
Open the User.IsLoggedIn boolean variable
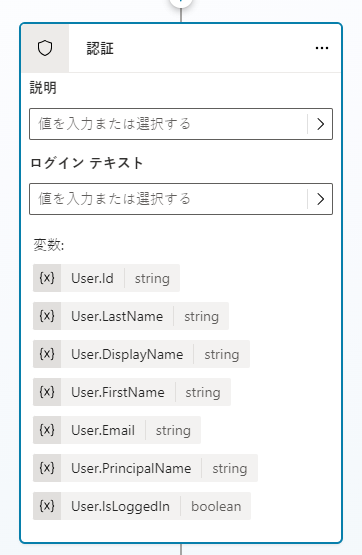coord(142,506)
